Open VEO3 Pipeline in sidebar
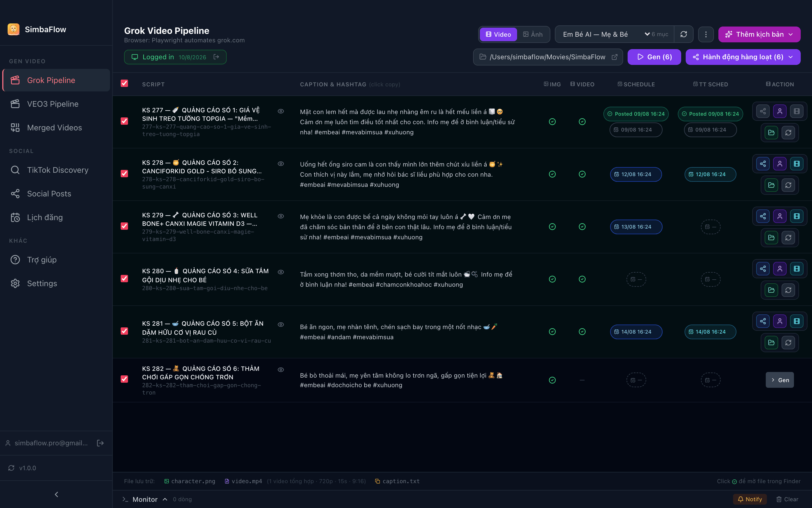The height and width of the screenshot is (508, 812). coord(56,104)
